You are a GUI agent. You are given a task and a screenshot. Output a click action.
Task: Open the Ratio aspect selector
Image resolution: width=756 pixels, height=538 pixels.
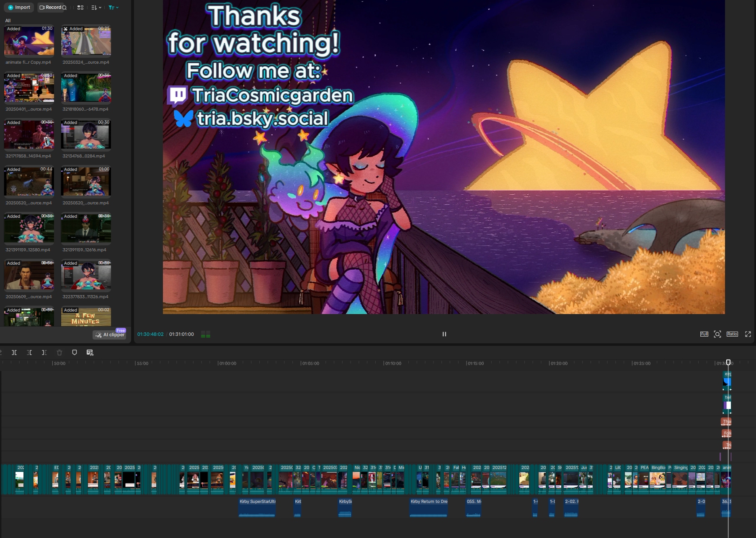tap(732, 334)
